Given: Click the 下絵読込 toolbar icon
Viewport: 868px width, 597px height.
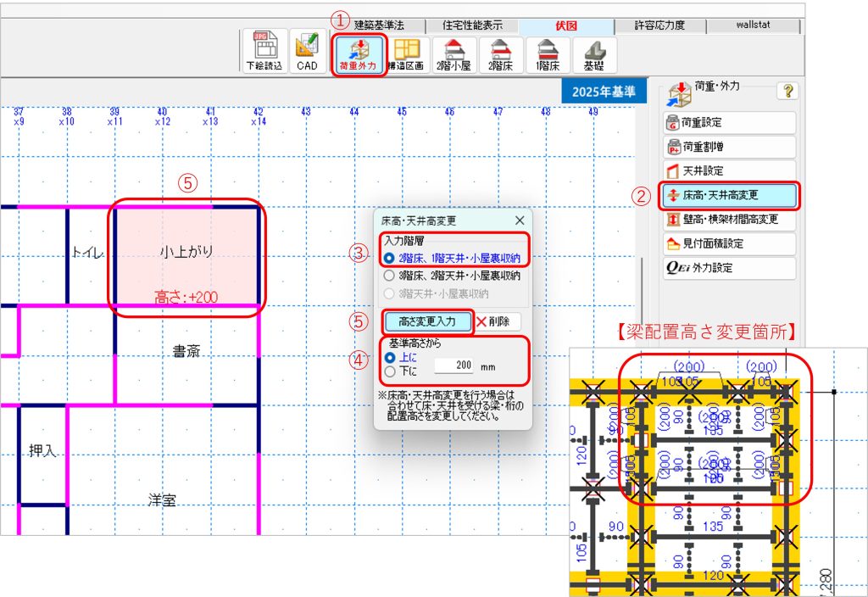Looking at the screenshot, I should (260, 54).
